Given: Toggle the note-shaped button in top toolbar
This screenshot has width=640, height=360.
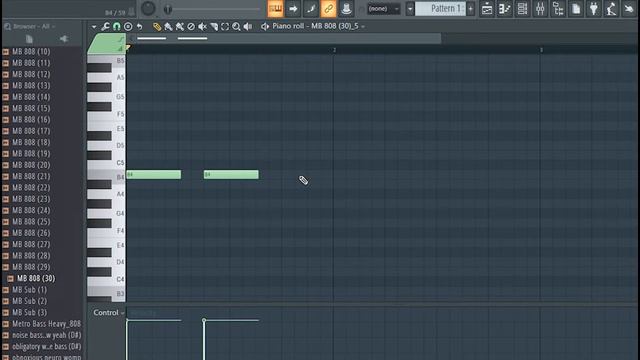Looking at the screenshot, I should pyautogui.click(x=311, y=9).
